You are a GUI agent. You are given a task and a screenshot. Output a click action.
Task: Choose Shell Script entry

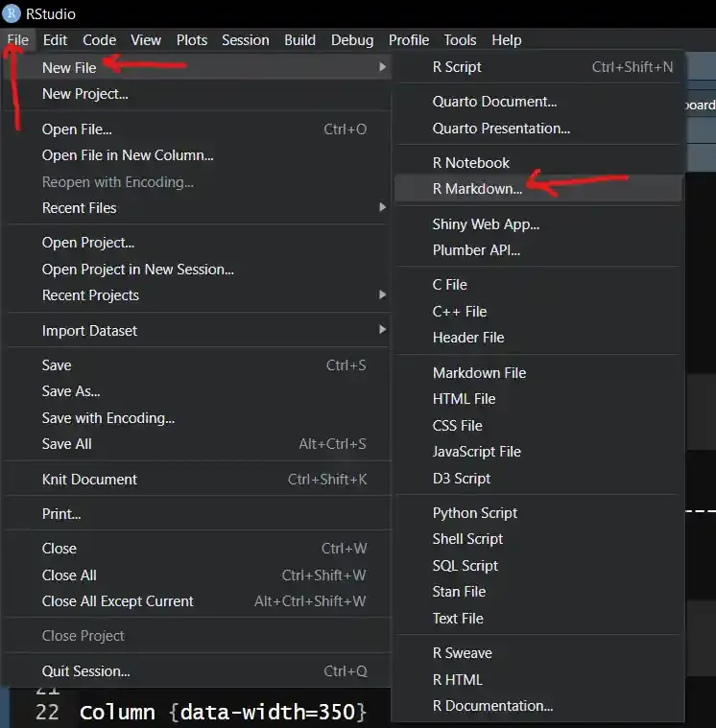pyautogui.click(x=539, y=539)
